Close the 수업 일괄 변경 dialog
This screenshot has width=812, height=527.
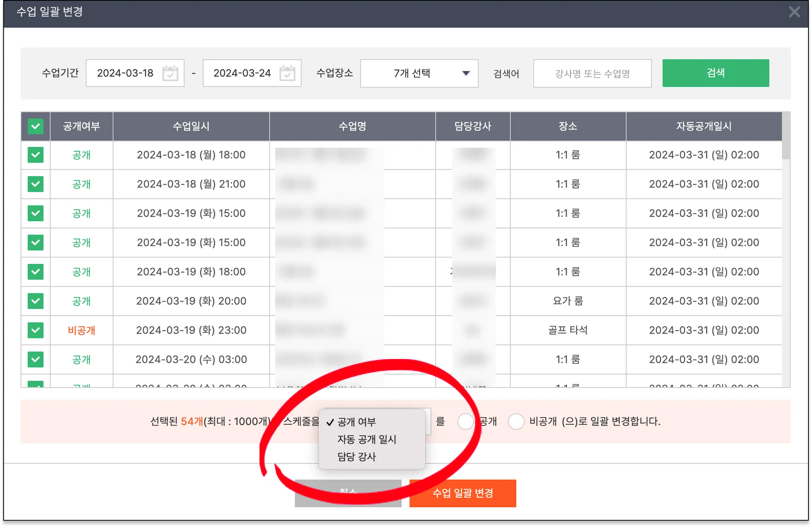(x=794, y=12)
